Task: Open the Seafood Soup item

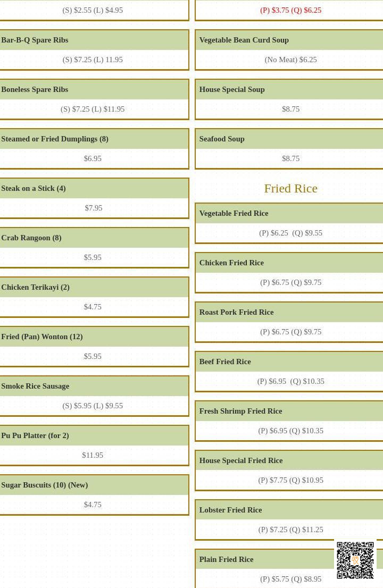Action: [222, 139]
